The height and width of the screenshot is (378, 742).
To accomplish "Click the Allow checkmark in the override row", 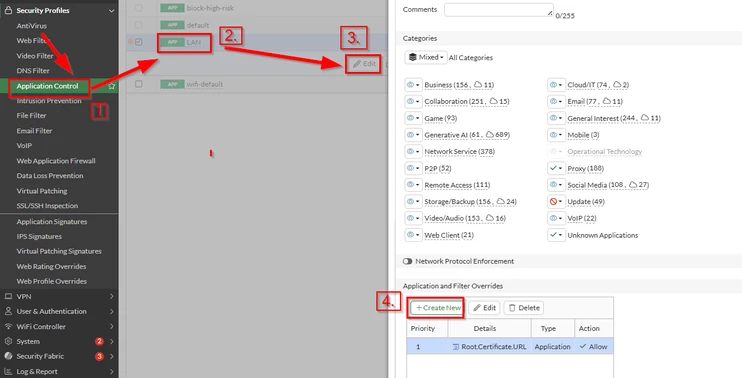I will tap(583, 346).
